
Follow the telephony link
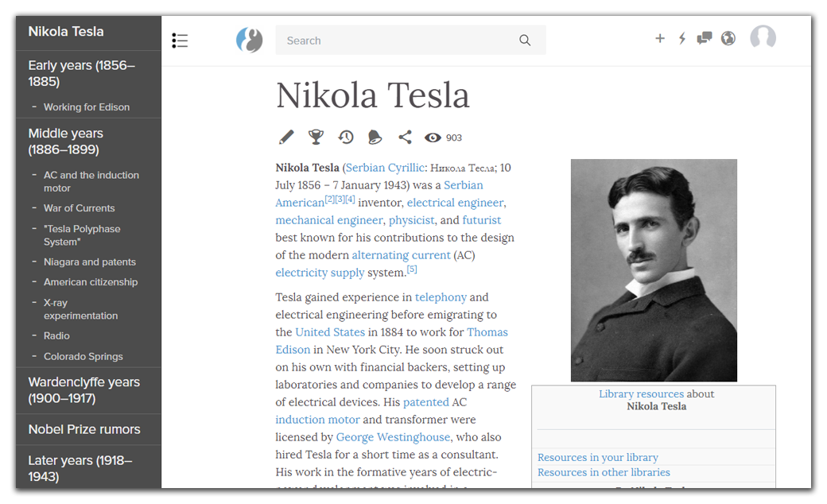coord(441,297)
